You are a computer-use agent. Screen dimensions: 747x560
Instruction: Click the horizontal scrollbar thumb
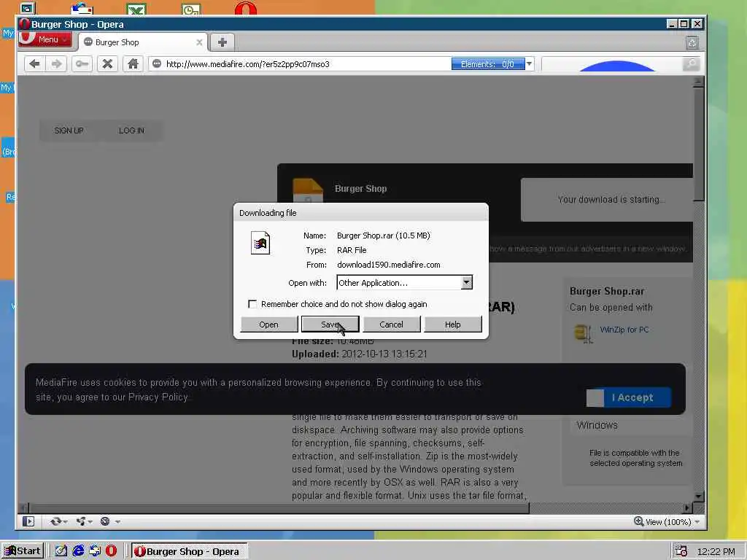tap(279, 508)
